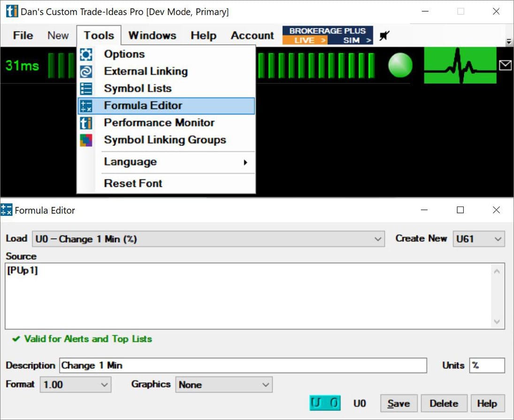Open the Windows menu
The width and height of the screenshot is (514, 420).
pos(153,35)
